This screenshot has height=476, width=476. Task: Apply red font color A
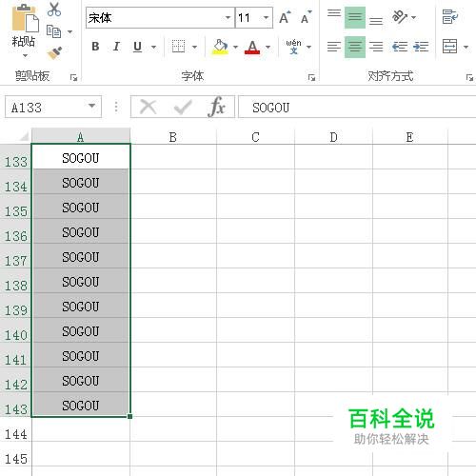pyautogui.click(x=252, y=47)
